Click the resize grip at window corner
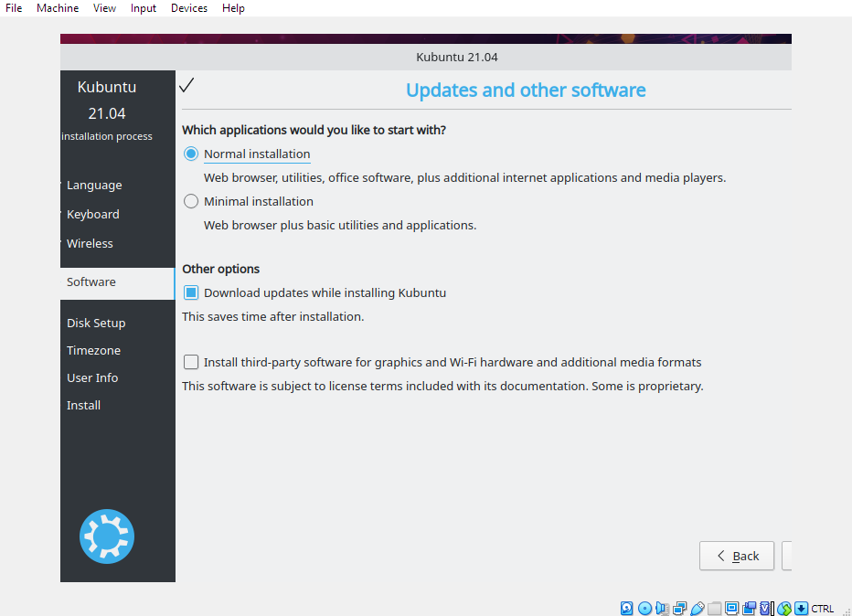 point(846,611)
